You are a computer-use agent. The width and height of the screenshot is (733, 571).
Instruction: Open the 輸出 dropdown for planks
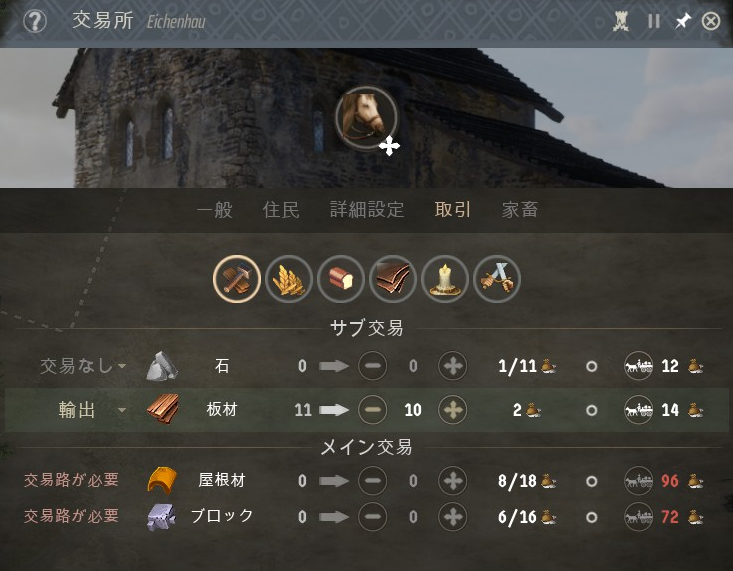pos(92,410)
